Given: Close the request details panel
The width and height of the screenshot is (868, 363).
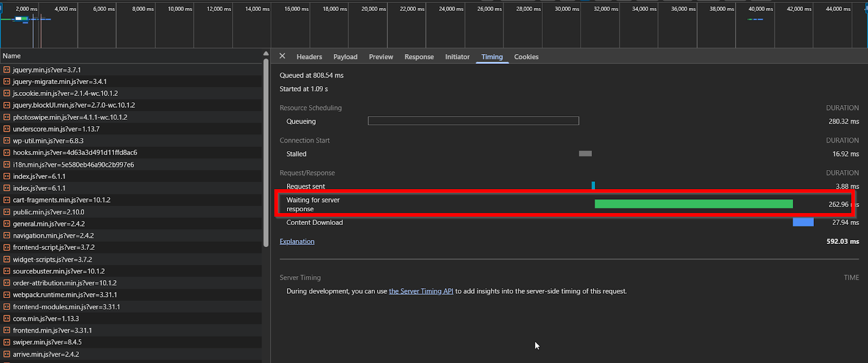Looking at the screenshot, I should (282, 56).
